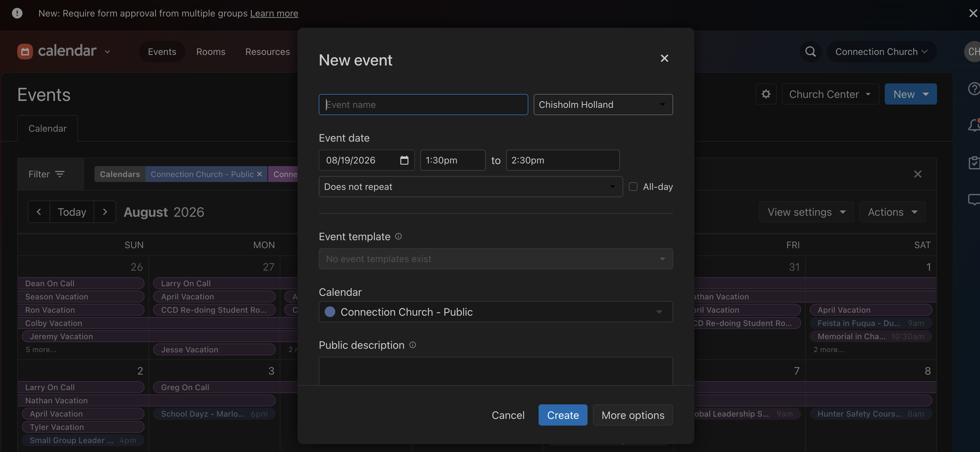
Task: Open the School Dayz event at 6pm
Action: click(x=214, y=414)
